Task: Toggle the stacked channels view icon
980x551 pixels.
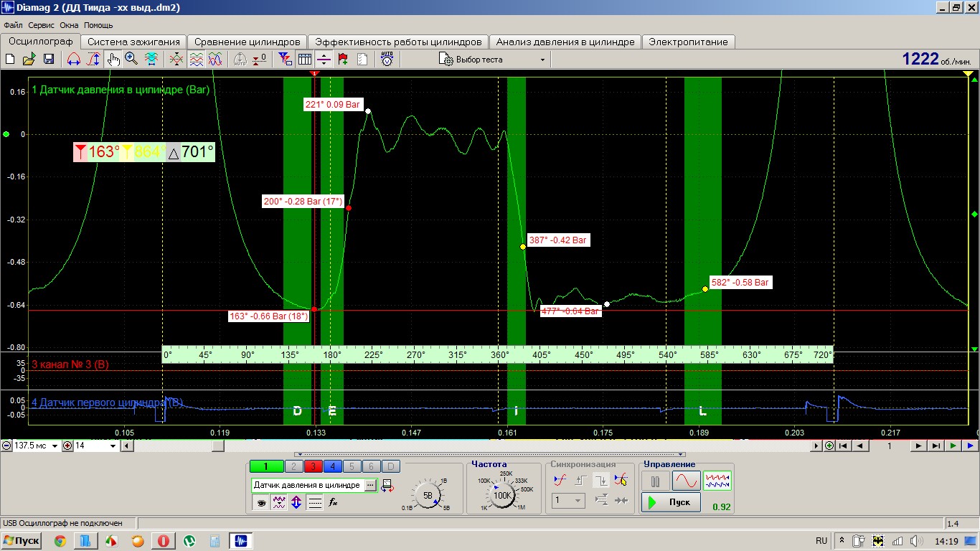Action: tap(196, 60)
